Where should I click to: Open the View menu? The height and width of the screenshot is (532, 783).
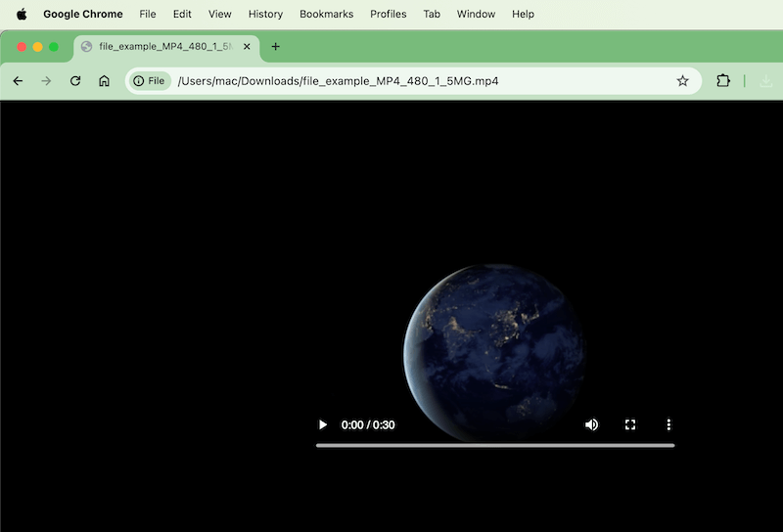(x=219, y=14)
